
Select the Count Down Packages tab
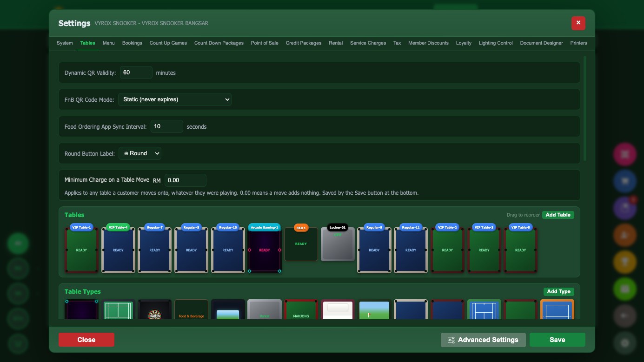tap(219, 43)
